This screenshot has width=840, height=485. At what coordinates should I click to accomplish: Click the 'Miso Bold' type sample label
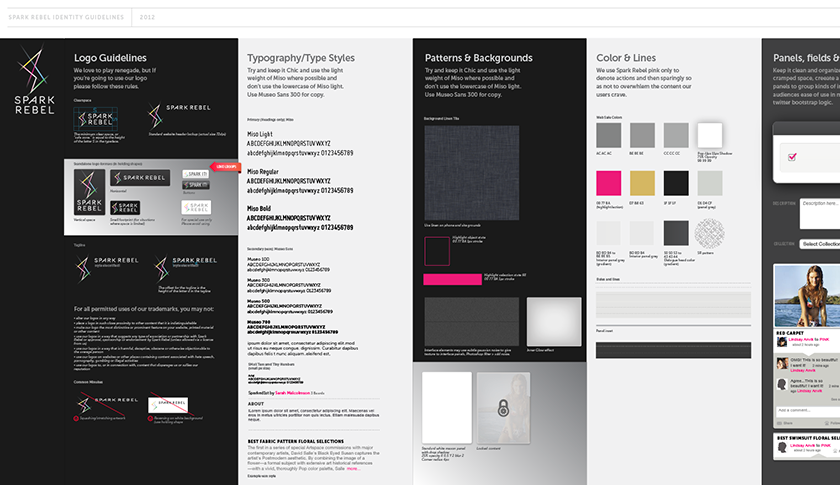(259, 208)
